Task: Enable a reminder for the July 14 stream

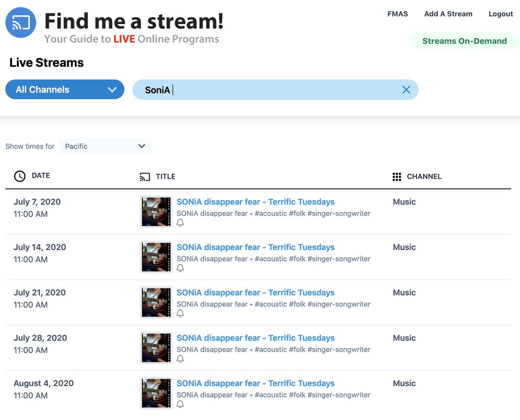Action: [180, 268]
